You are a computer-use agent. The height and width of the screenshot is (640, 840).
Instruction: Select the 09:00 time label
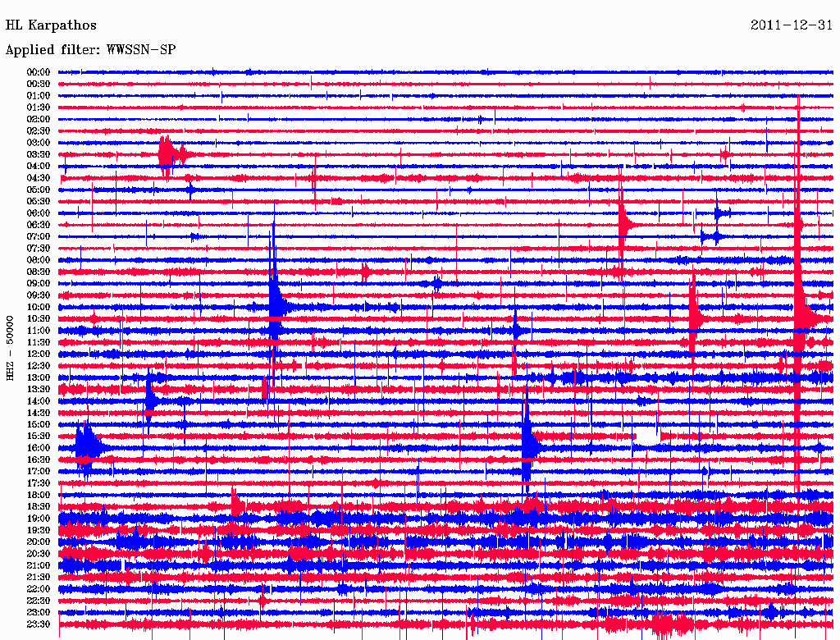click(x=38, y=284)
